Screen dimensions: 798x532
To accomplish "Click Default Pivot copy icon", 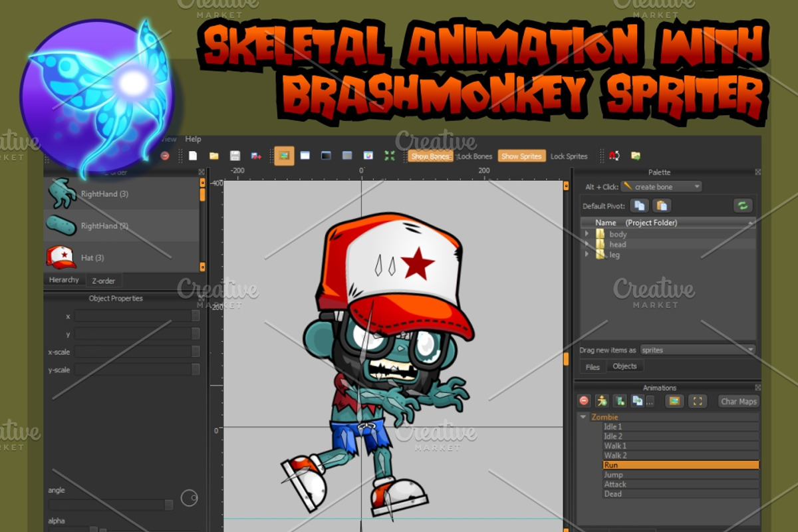I will 639,205.
